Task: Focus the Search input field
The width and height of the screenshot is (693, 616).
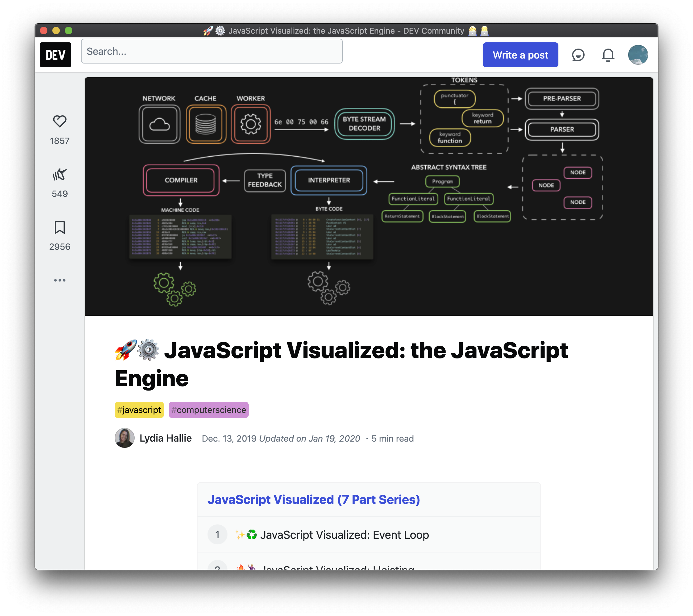Action: [212, 51]
